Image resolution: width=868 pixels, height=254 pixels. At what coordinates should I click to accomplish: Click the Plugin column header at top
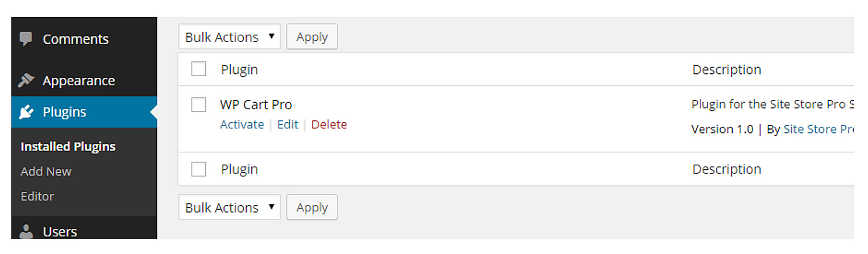(239, 69)
